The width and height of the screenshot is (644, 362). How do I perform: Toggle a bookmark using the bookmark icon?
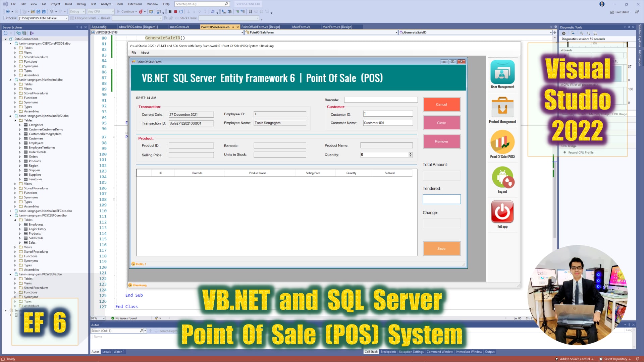click(x=250, y=12)
